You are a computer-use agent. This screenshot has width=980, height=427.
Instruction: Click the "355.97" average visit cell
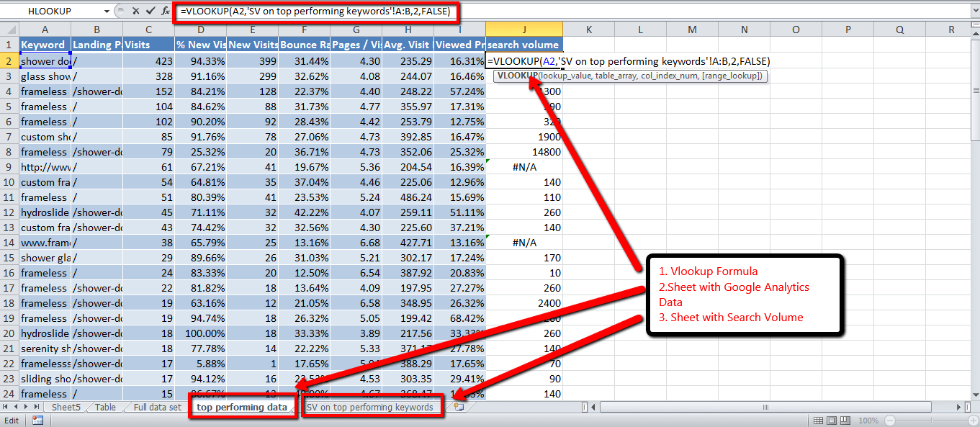408,107
